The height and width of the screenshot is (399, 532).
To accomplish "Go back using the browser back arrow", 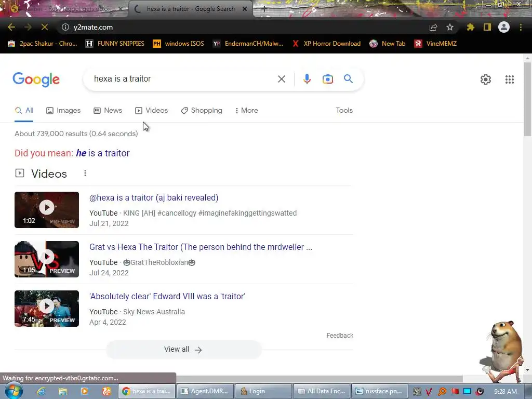I will [11, 27].
